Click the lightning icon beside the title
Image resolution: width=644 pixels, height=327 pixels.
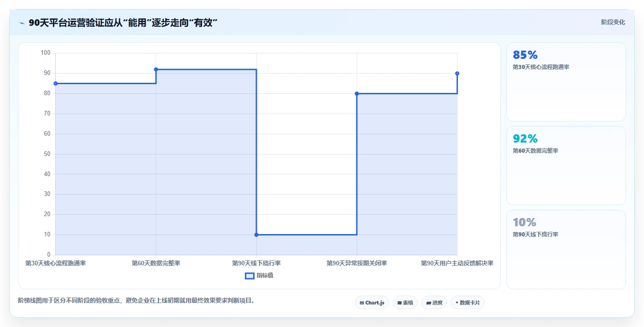click(x=22, y=23)
